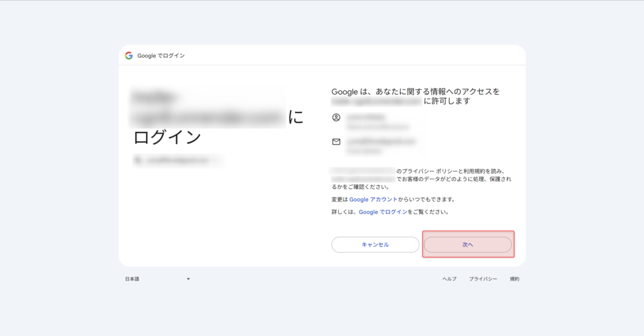Image resolution: width=644 pixels, height=336 pixels.
Task: Open the 規約 footer link
Action: tap(514, 279)
